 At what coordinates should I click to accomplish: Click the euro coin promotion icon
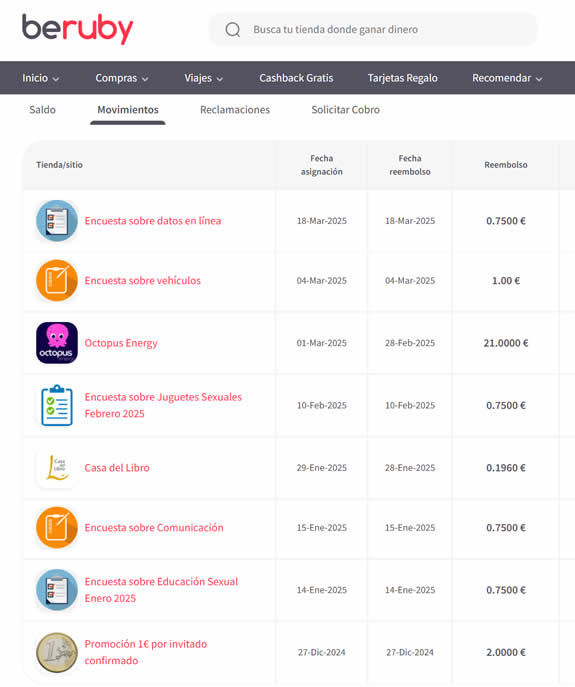pyautogui.click(x=57, y=652)
